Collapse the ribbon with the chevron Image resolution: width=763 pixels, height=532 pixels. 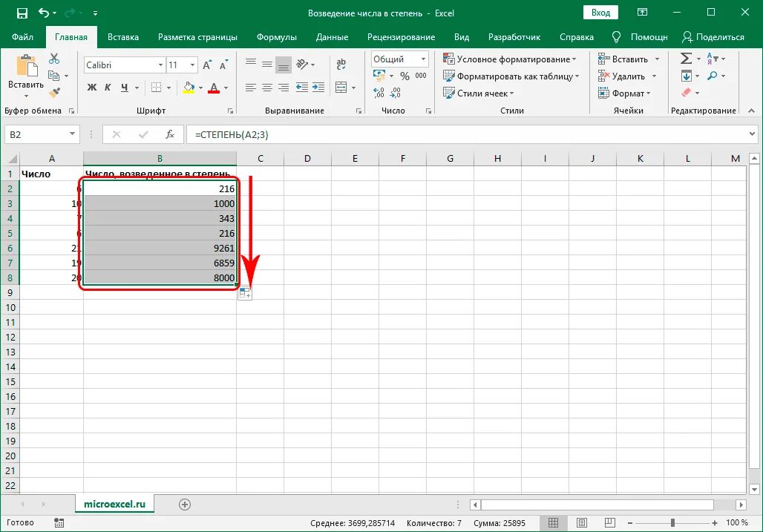pyautogui.click(x=752, y=111)
